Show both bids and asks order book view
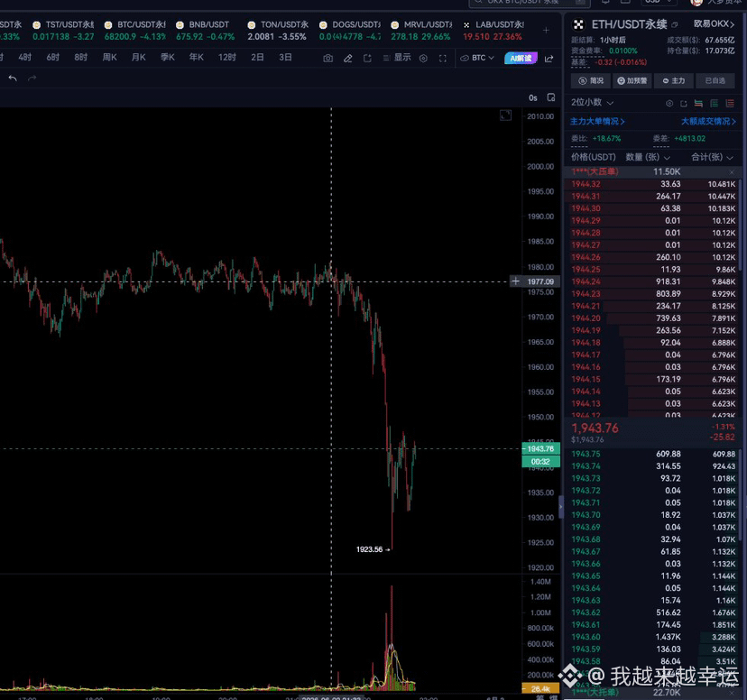This screenshot has height=700, width=747. (698, 103)
